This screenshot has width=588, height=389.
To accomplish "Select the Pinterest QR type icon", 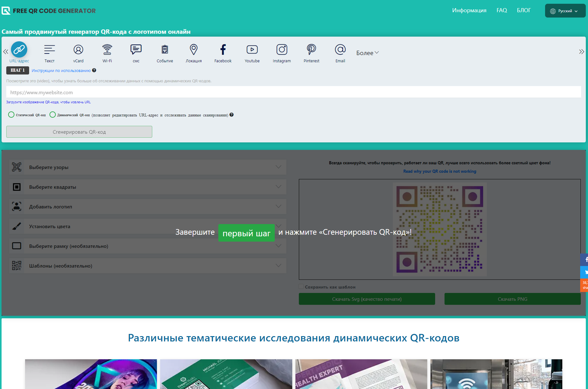I will point(311,49).
